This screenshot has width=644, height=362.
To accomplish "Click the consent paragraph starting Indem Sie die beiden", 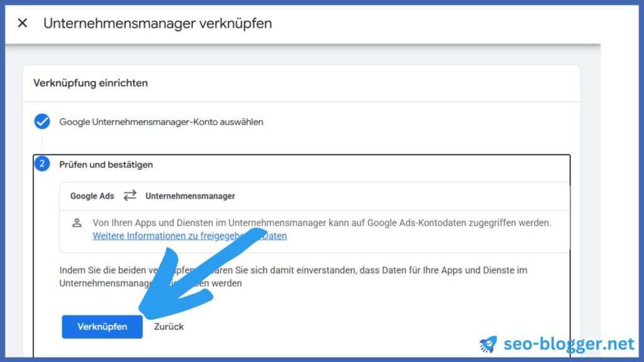I will pos(293,277).
